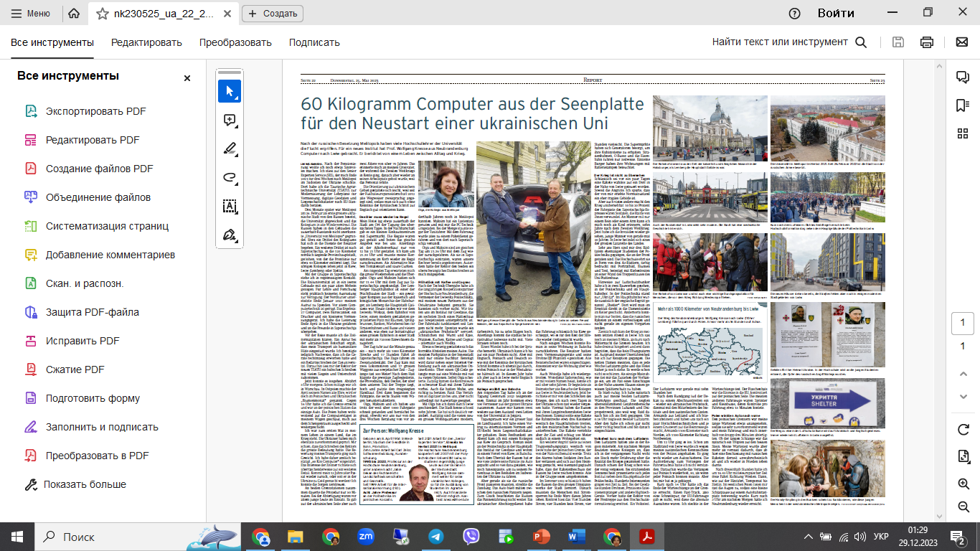980x551 pixels.
Task: Click the Создать new tab button
Action: [273, 13]
